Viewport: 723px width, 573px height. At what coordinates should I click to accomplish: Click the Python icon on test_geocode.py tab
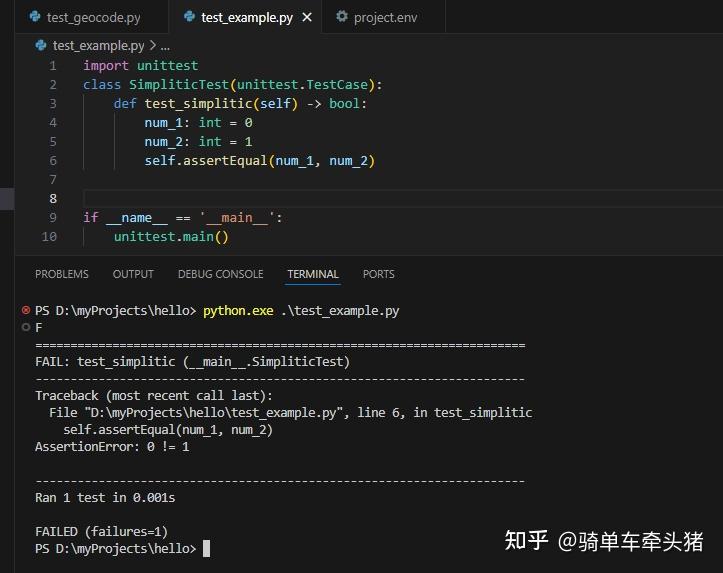[35, 17]
